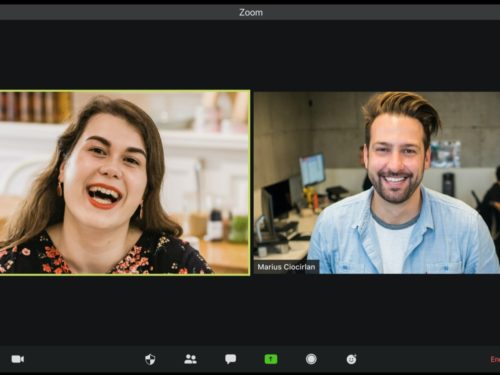Click the woman's floral-top video feed

point(125,183)
